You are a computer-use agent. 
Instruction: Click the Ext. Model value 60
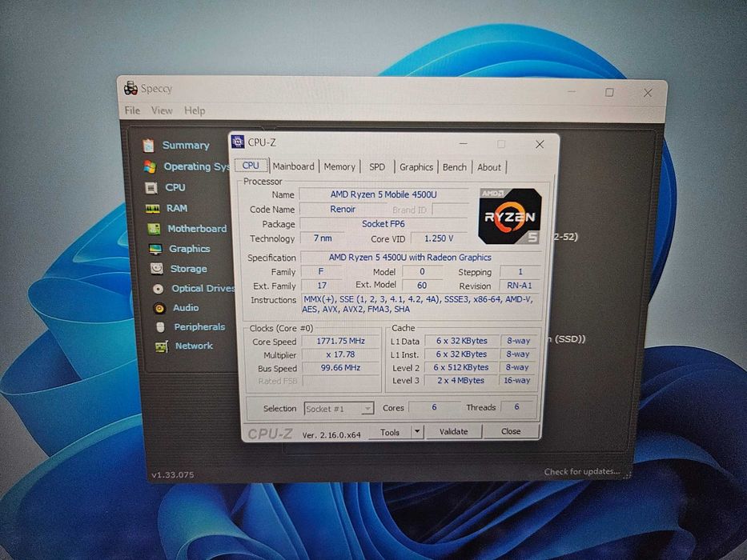coord(422,286)
